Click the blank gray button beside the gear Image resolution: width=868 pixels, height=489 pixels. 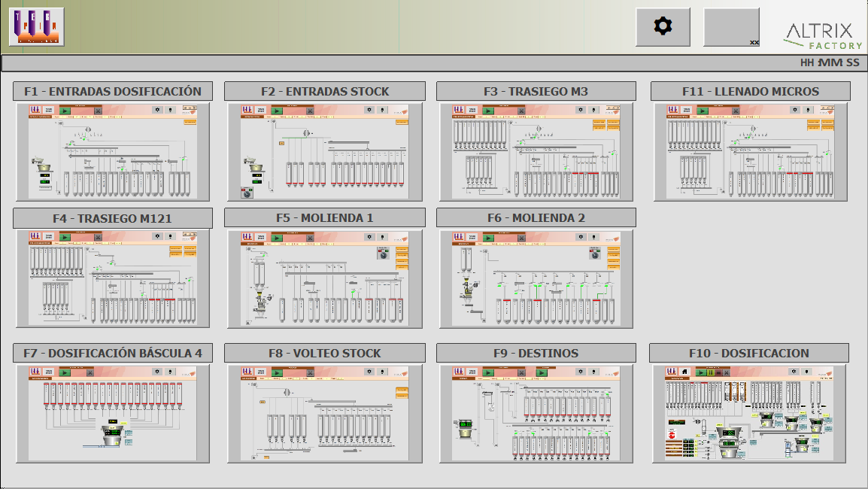coord(731,27)
